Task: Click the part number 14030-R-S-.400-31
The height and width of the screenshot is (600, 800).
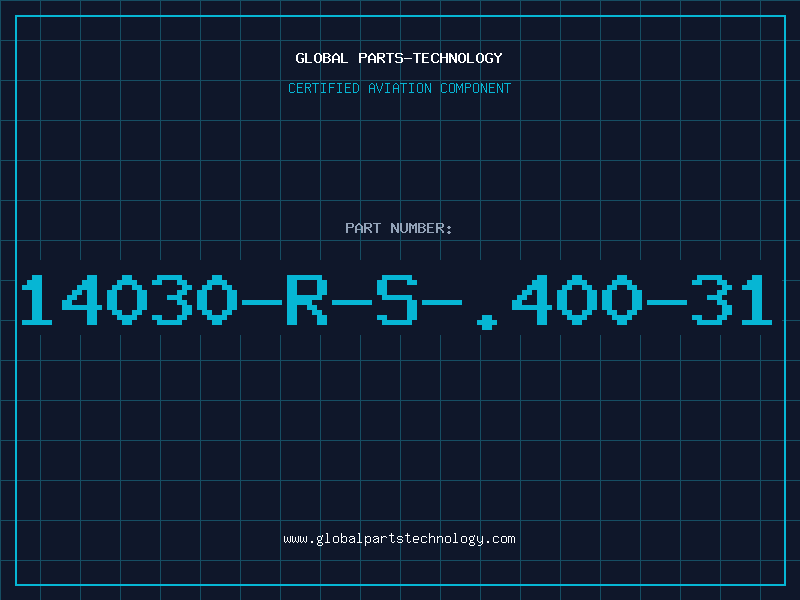Action: point(396,301)
